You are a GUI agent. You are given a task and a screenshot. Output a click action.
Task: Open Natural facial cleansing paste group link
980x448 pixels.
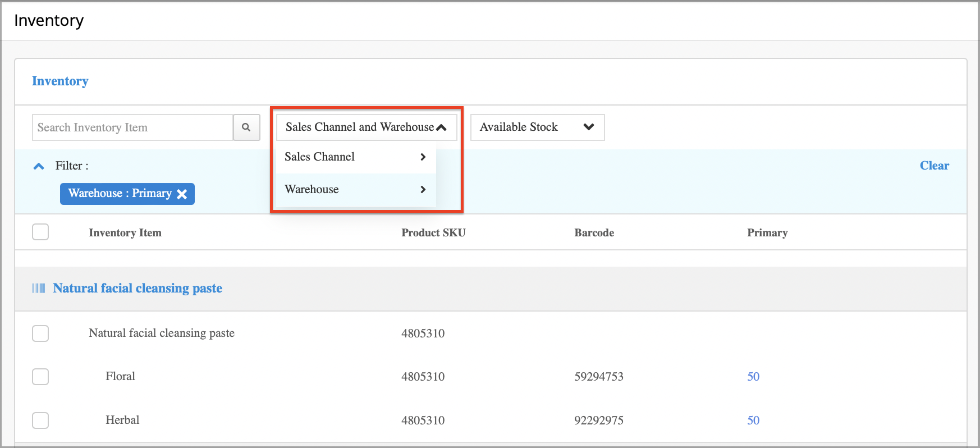(138, 288)
